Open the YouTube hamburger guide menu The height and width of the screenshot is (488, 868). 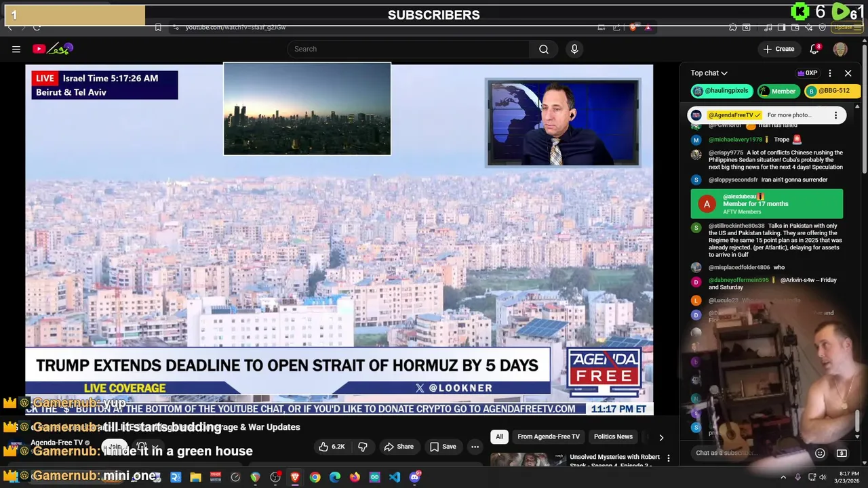coord(16,49)
